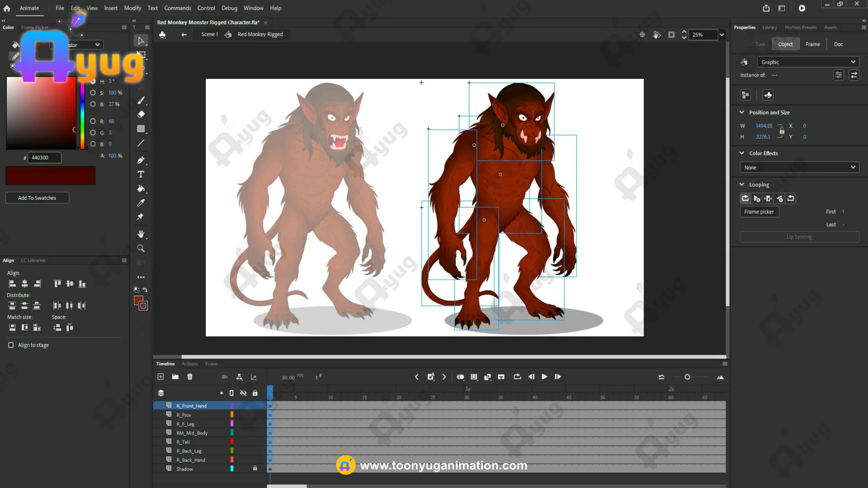Image resolution: width=868 pixels, height=488 pixels.
Task: Select the Eraser tool
Action: (141, 115)
